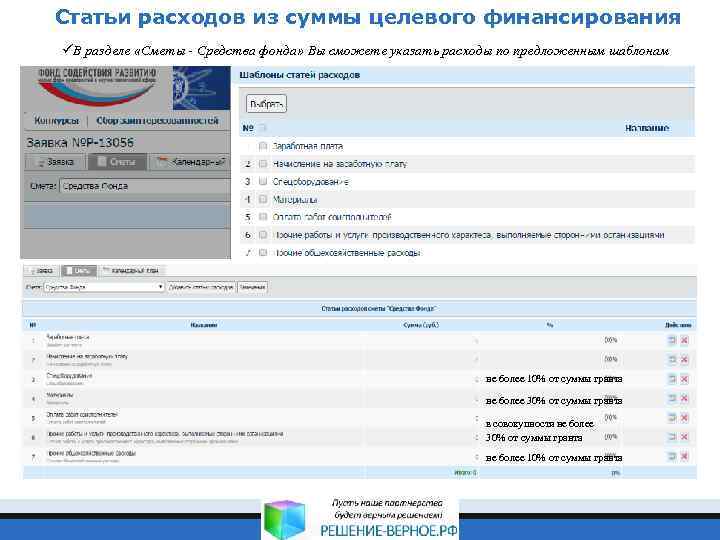The height and width of the screenshot is (540, 720).
Task: Click the Заработная плата template name
Action: [x=308, y=146]
